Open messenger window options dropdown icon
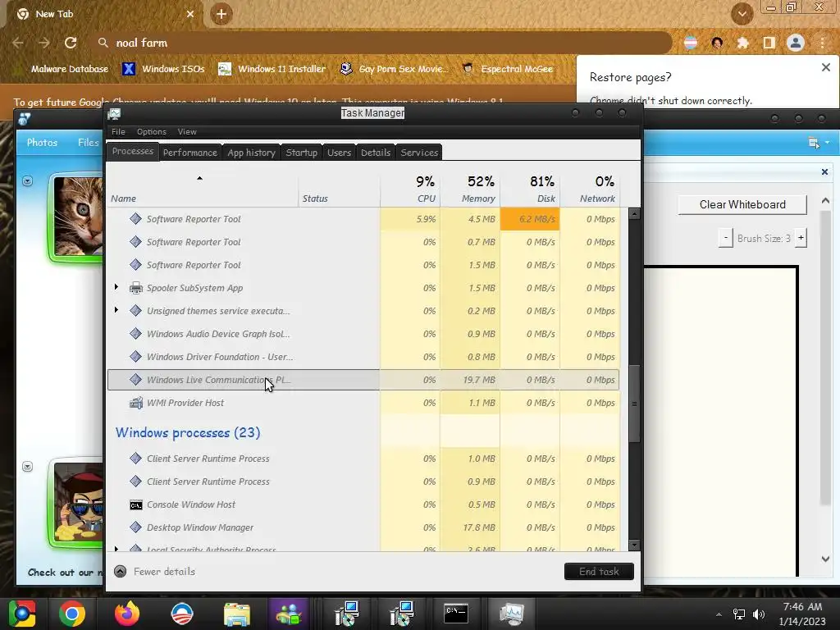This screenshot has height=630, width=840. tap(819, 143)
